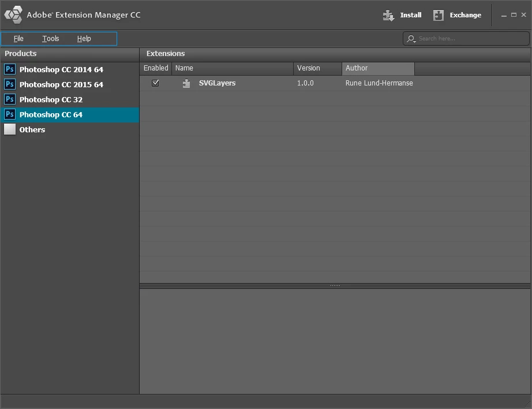
Task: Open the Tools menu
Action: pos(51,39)
